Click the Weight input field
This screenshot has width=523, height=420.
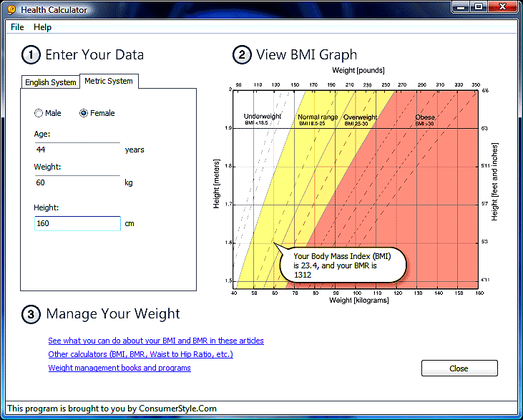point(77,182)
